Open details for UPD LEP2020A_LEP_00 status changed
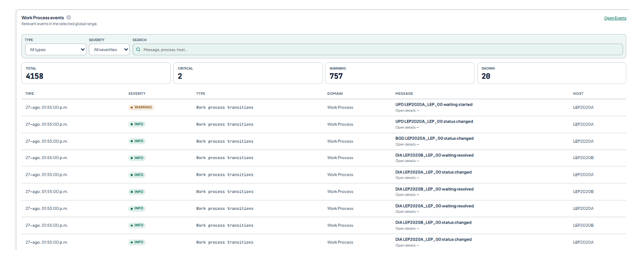Image resolution: width=644 pixels, height=276 pixels. coord(407,127)
